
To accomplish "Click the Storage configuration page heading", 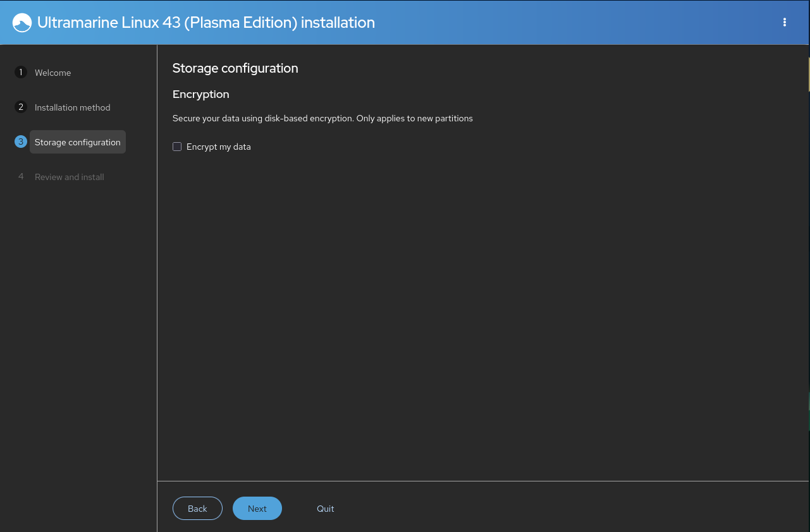I will 235,68.
